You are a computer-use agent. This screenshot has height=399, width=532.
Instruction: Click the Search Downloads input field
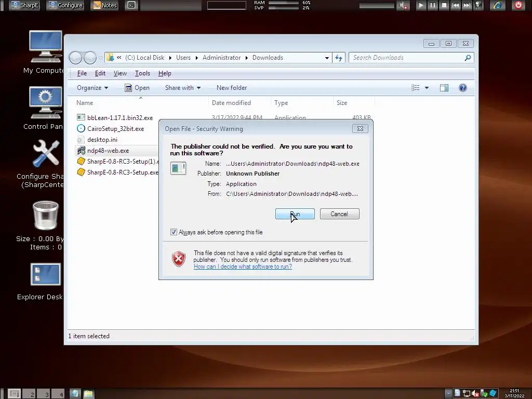(407, 58)
